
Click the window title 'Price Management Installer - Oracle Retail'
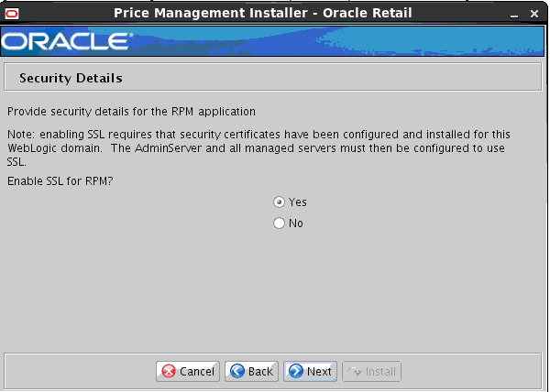[x=263, y=13]
